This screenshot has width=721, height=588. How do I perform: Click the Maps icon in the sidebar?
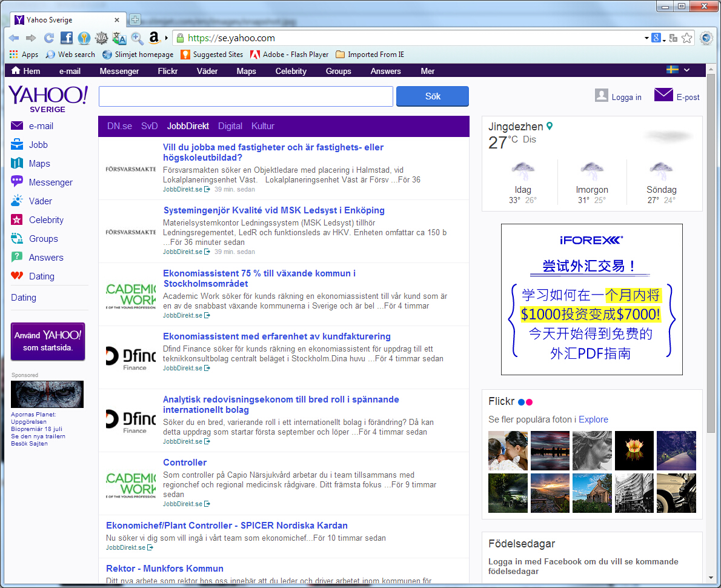17,163
